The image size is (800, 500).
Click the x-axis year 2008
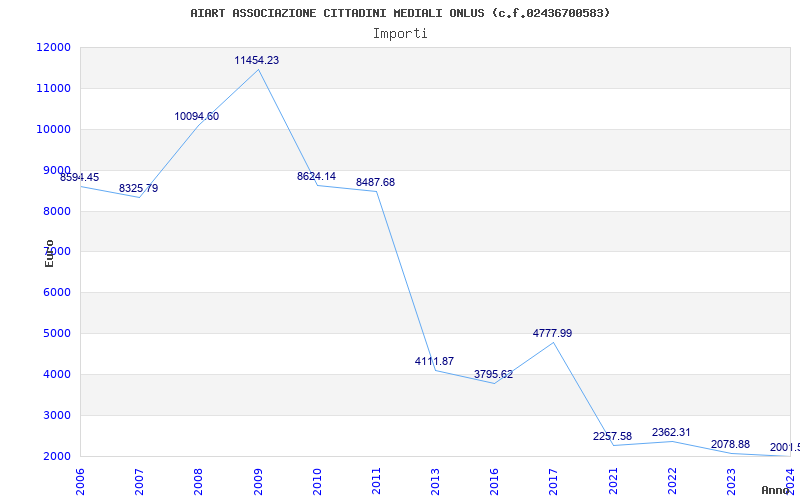pyautogui.click(x=198, y=482)
